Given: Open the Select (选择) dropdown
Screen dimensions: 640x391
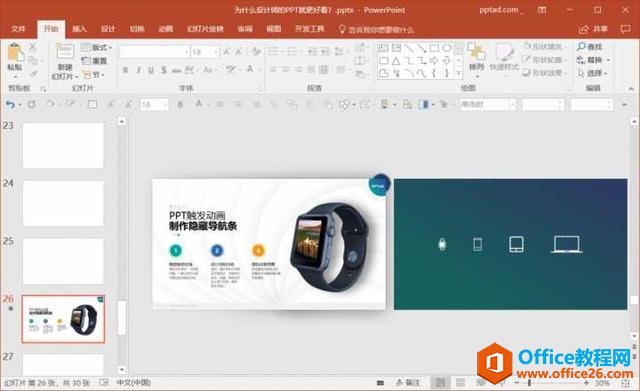Looking at the screenshot, I should 593,73.
